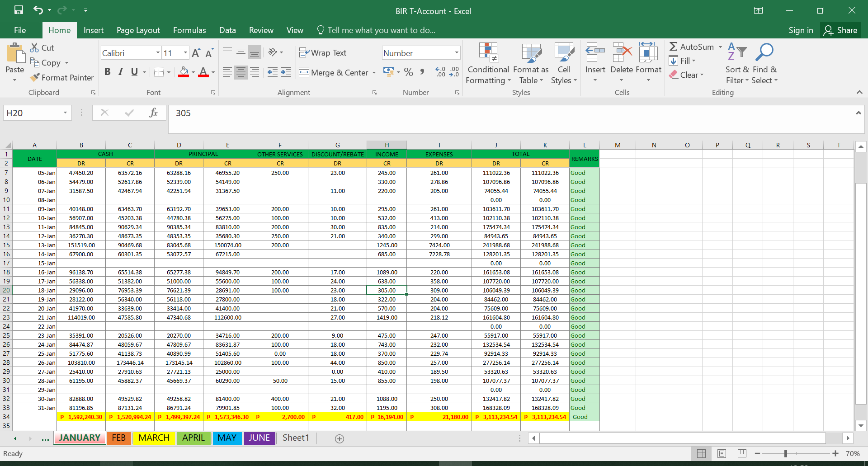This screenshot has height=466, width=868.
Task: Click the Share button
Action: (x=840, y=30)
